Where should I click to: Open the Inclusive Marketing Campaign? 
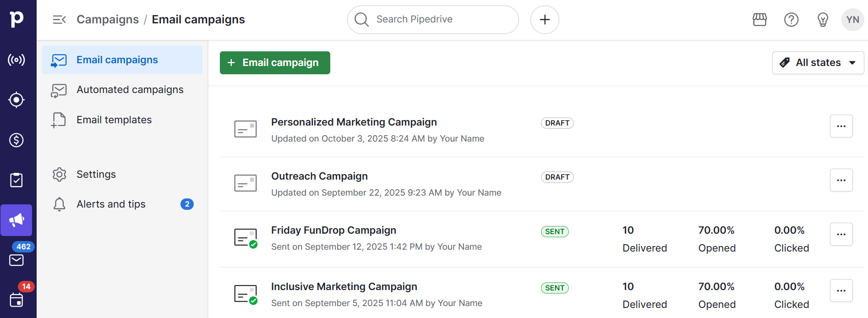[x=344, y=287]
